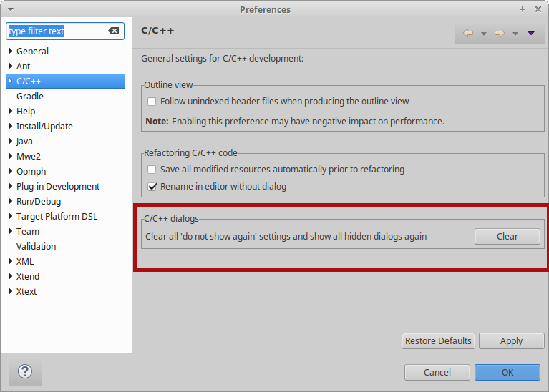Focus the type filter text field
This screenshot has width=549, height=392.
57,31
